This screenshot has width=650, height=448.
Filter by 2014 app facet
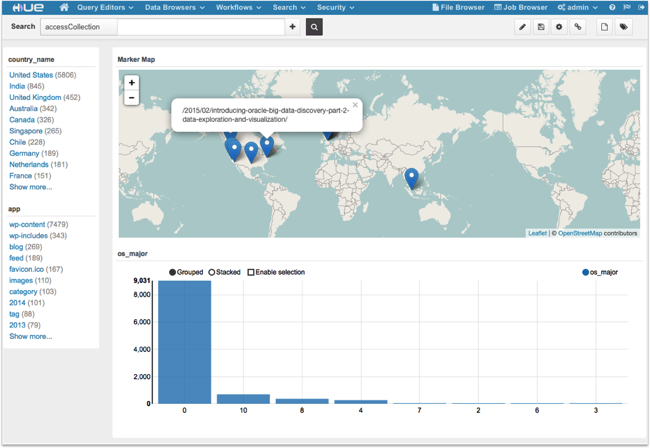pyautogui.click(x=17, y=303)
